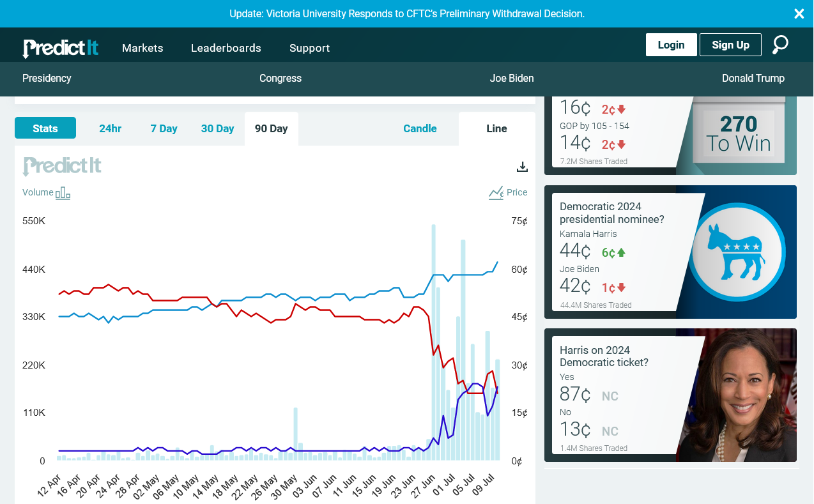814x504 pixels.
Task: Open the Leaderboards menu item
Action: click(x=226, y=48)
